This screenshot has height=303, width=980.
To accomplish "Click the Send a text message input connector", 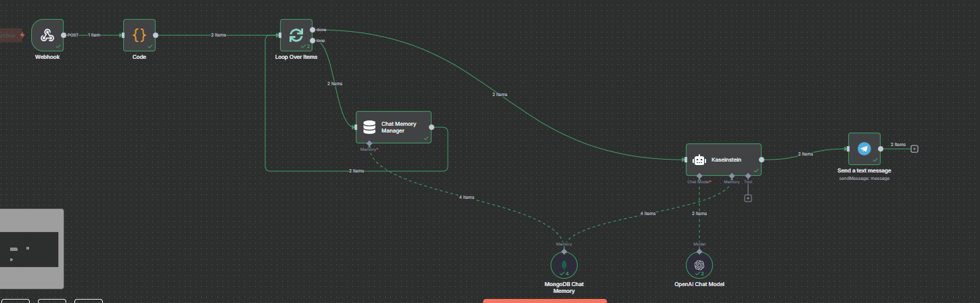I will (847, 149).
